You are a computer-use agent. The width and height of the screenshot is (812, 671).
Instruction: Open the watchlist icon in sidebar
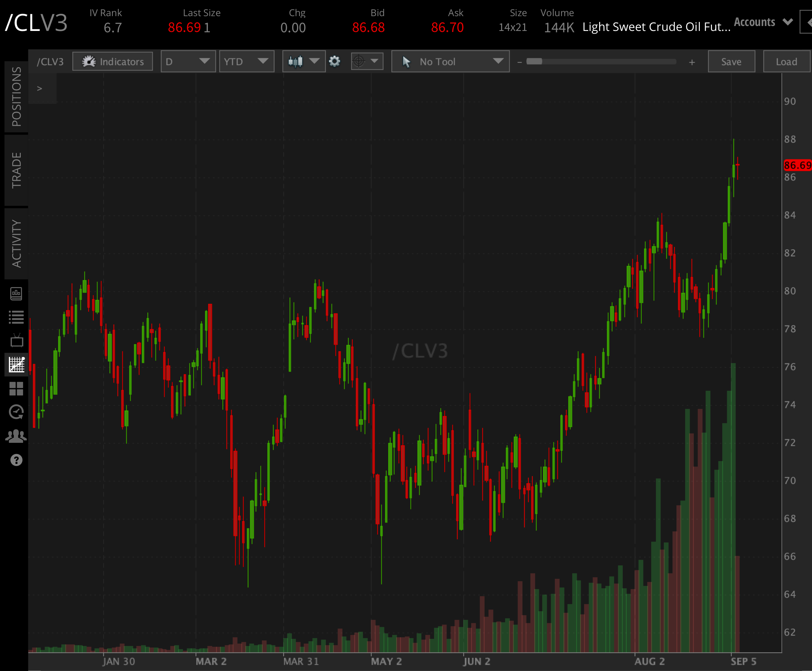click(16, 317)
